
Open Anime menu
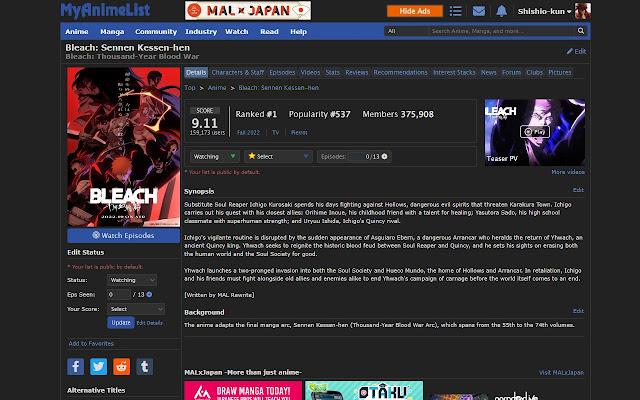coord(77,31)
